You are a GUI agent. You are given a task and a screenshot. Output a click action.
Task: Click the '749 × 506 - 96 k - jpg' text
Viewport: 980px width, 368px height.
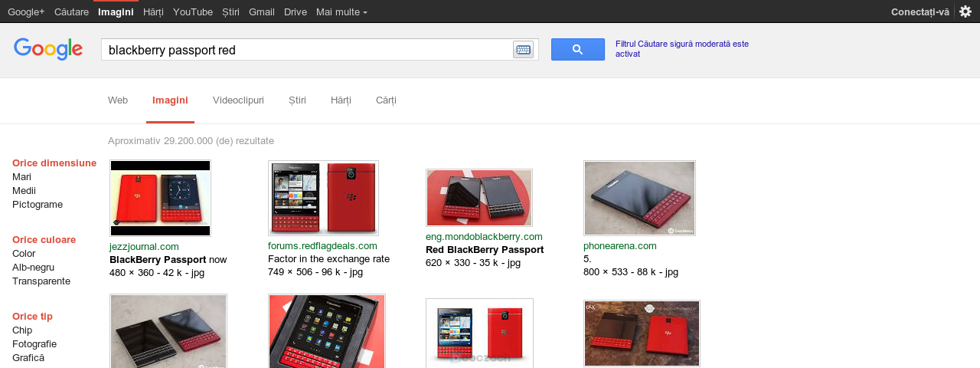(x=315, y=271)
